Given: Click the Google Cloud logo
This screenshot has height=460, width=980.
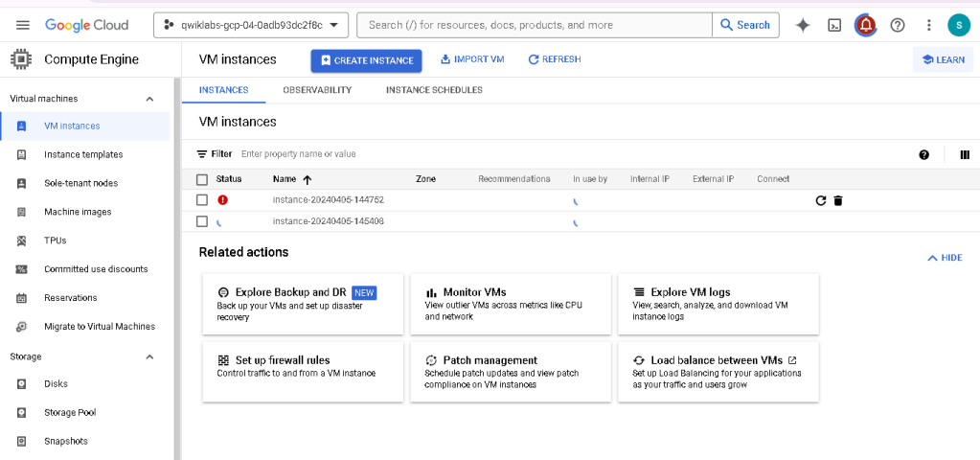Looking at the screenshot, I should point(86,25).
